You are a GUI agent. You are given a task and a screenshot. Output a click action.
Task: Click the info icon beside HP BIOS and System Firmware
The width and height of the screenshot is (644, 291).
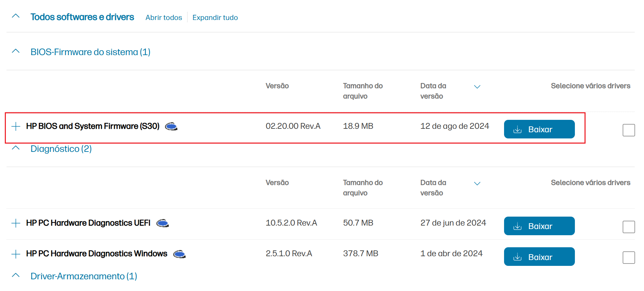tap(171, 127)
